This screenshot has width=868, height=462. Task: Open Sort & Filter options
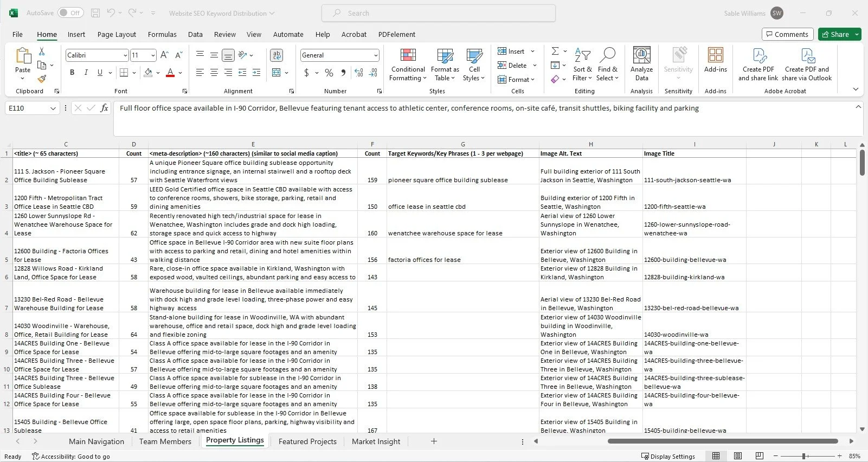[582, 65]
